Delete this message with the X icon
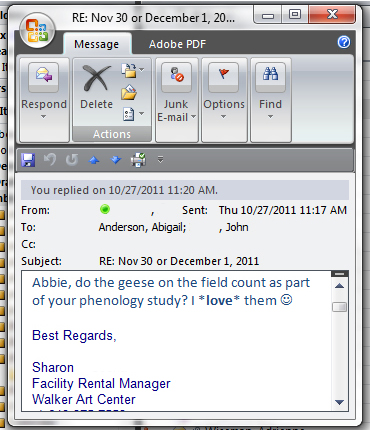Screen dimensions: 370x430 pos(96,79)
